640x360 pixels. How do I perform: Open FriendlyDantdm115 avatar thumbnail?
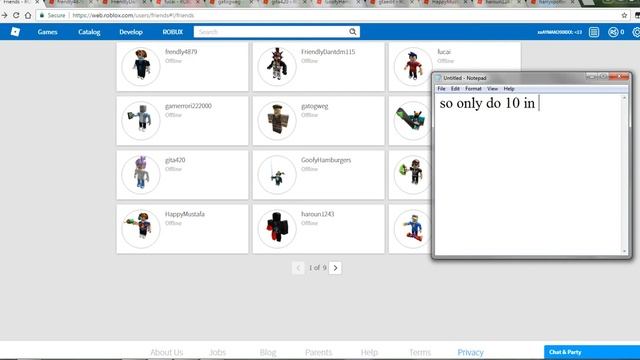pos(277,66)
